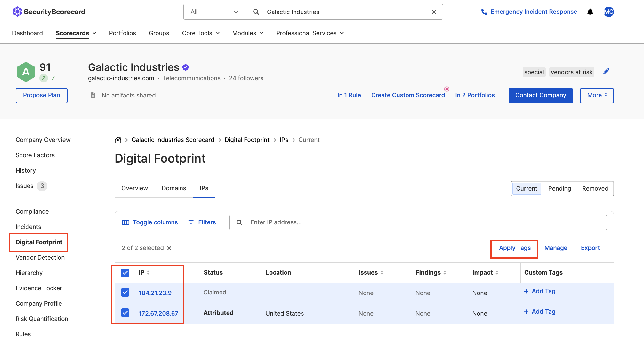Open Groups page
This screenshot has width=644, height=351.
coord(159,33)
